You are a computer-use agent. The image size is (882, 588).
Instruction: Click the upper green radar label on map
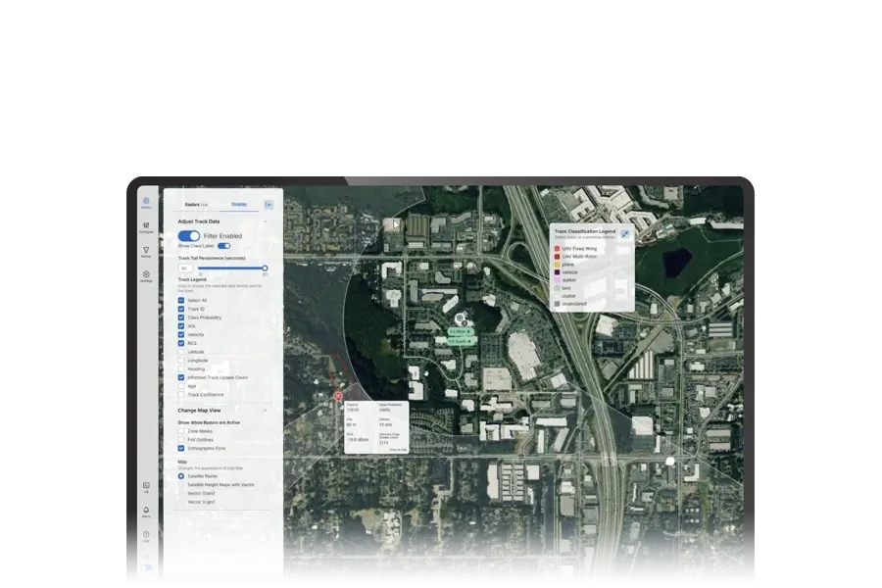tap(461, 332)
